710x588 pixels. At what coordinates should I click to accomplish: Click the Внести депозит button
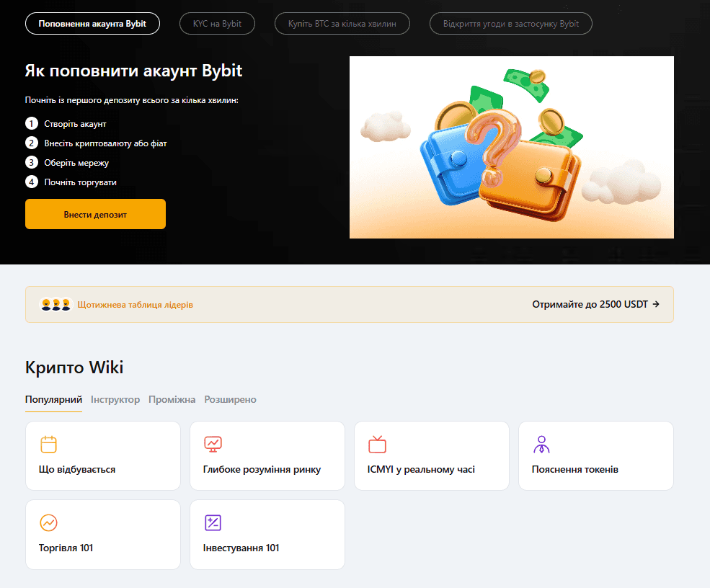click(96, 214)
